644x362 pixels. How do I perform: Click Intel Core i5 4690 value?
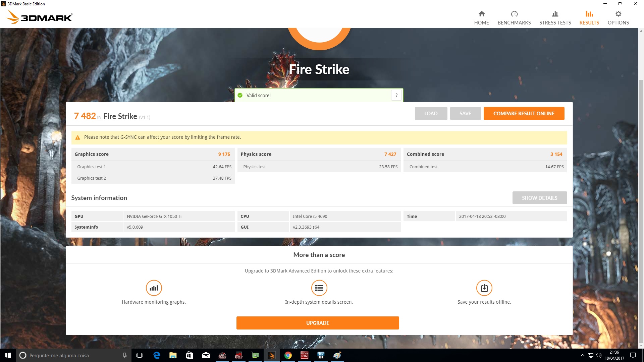point(310,216)
